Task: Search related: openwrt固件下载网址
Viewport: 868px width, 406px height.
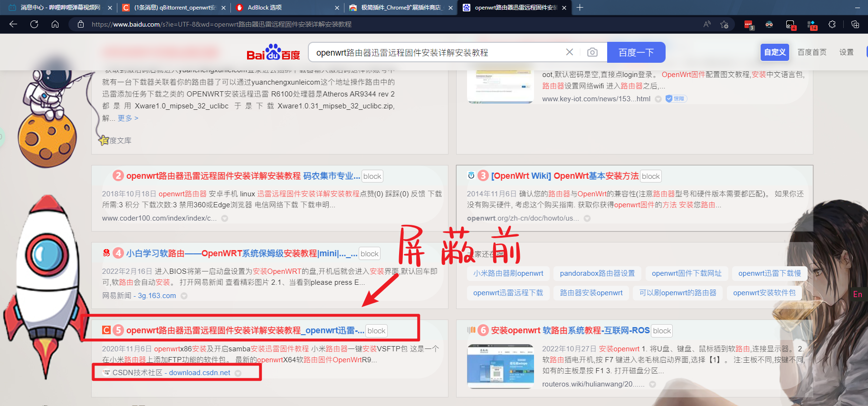Action: tap(687, 273)
